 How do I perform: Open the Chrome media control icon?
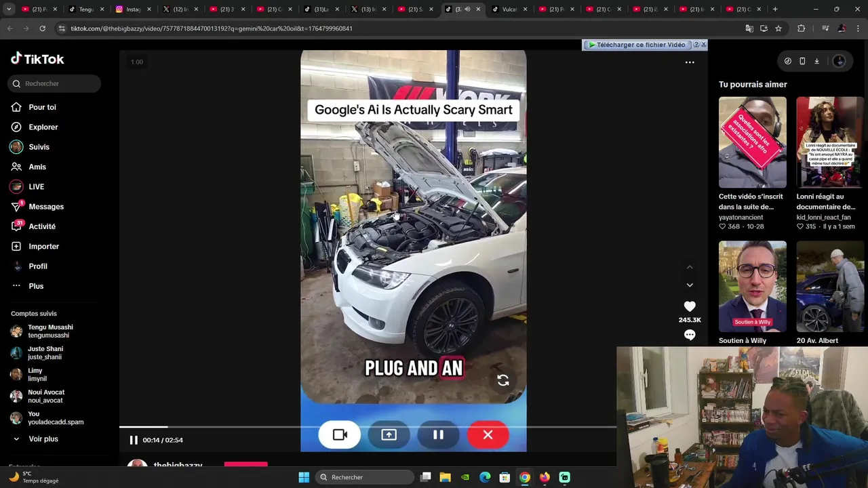[x=825, y=28]
